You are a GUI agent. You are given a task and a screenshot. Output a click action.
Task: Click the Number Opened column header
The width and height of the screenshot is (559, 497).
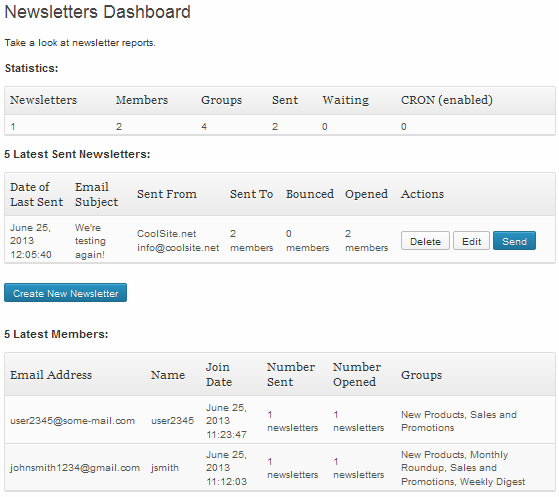(357, 374)
